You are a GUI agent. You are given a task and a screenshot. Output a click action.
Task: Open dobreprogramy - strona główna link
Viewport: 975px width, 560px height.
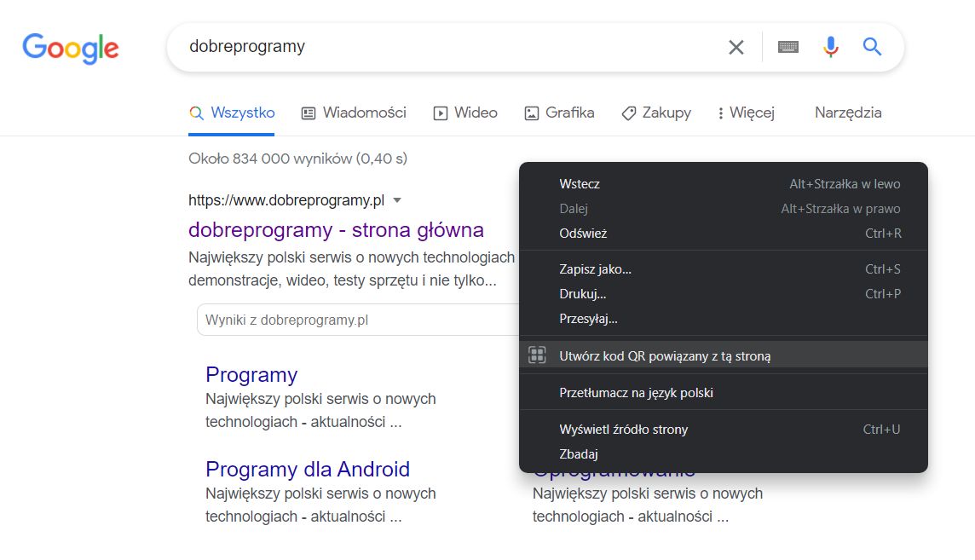coord(336,230)
